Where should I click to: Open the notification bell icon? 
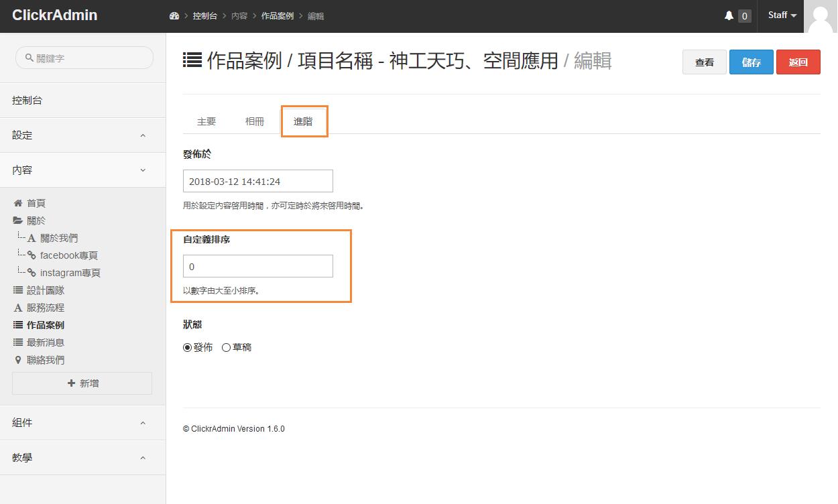[x=729, y=15]
